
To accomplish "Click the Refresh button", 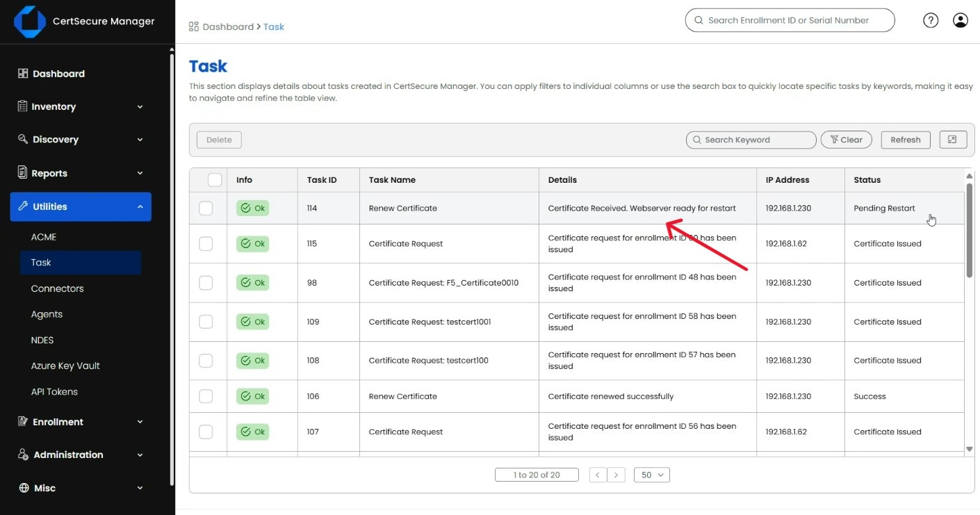I will (x=906, y=140).
